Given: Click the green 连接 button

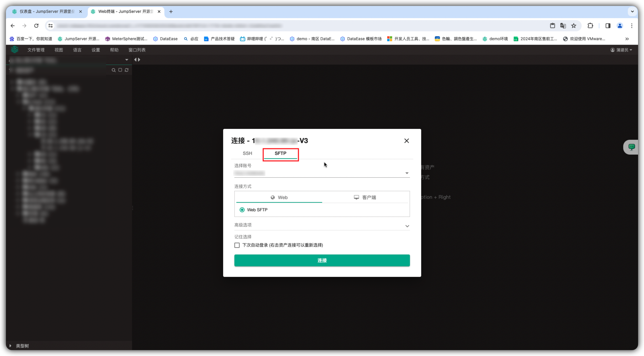Looking at the screenshot, I should pyautogui.click(x=322, y=260).
